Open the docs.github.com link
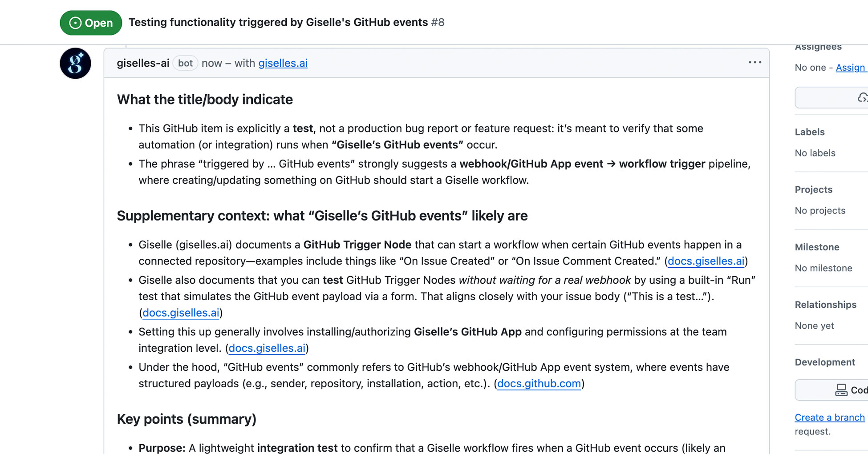The height and width of the screenshot is (454, 868). (539, 383)
